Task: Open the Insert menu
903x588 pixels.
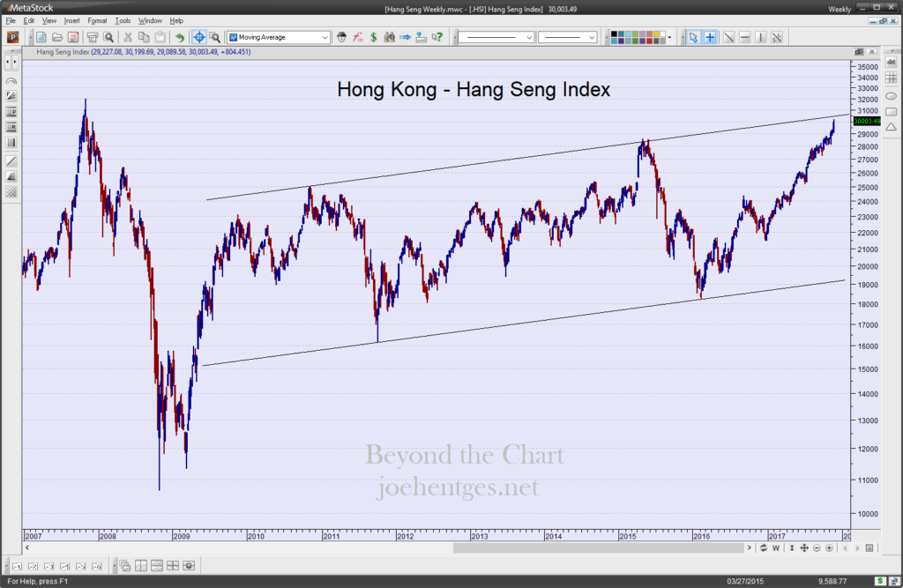Action: (72, 21)
